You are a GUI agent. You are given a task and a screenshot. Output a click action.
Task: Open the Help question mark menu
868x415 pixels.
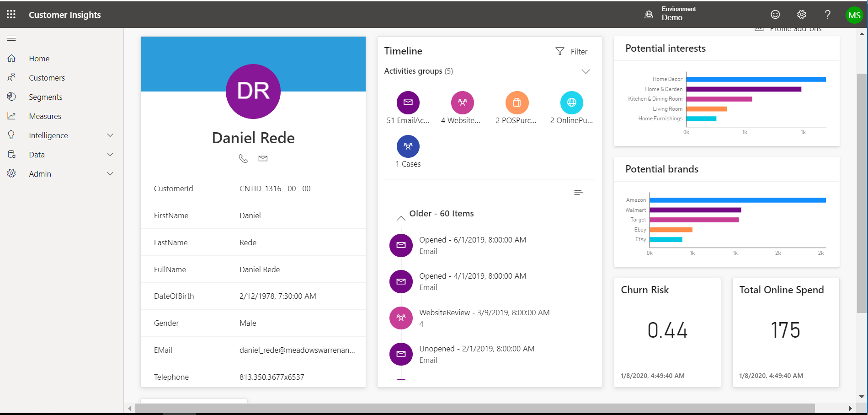(x=827, y=14)
